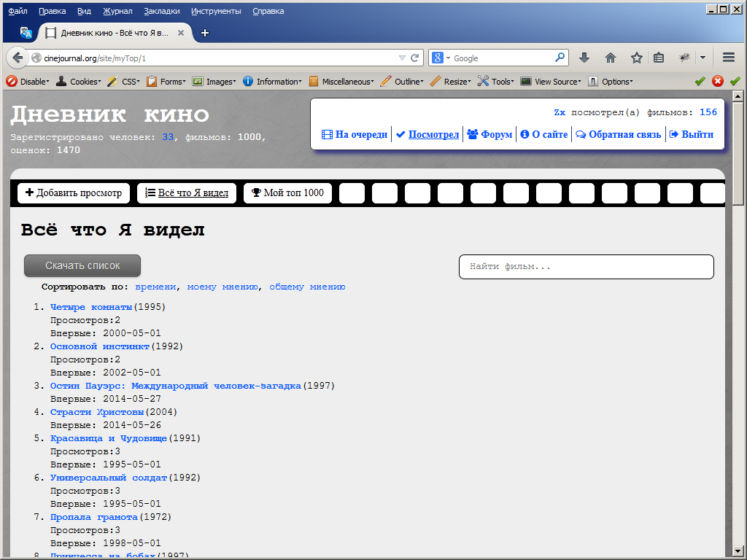The width and height of the screenshot is (747, 560).
Task: Open the Закладки menu
Action: point(162,11)
